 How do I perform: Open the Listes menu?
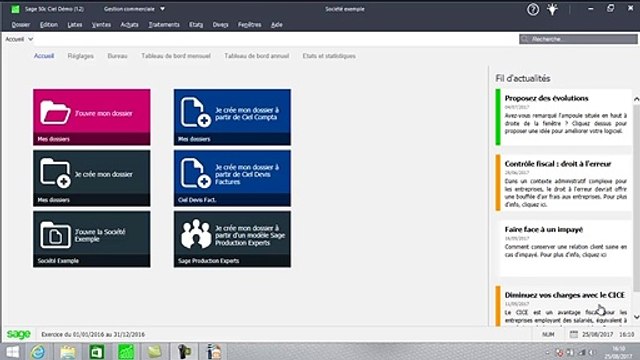coord(75,24)
